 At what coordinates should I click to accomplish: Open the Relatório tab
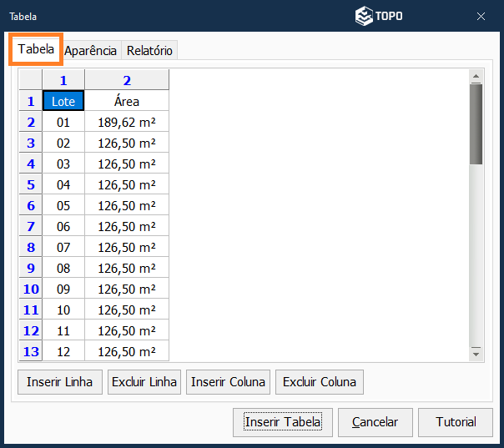pos(150,51)
